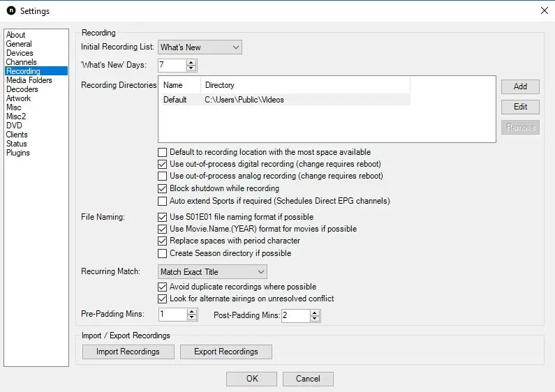Click the Settings app logo icon
Image resolution: width=555 pixels, height=392 pixels.
11,10
